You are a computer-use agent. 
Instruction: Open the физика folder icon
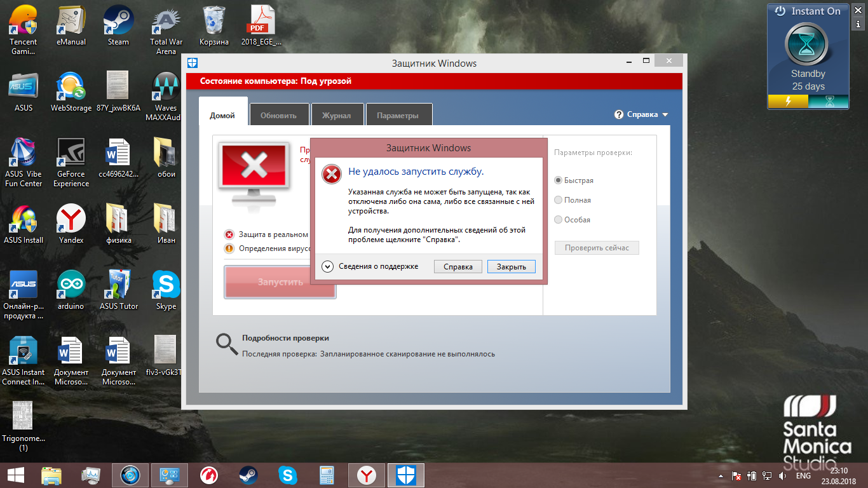tap(118, 224)
